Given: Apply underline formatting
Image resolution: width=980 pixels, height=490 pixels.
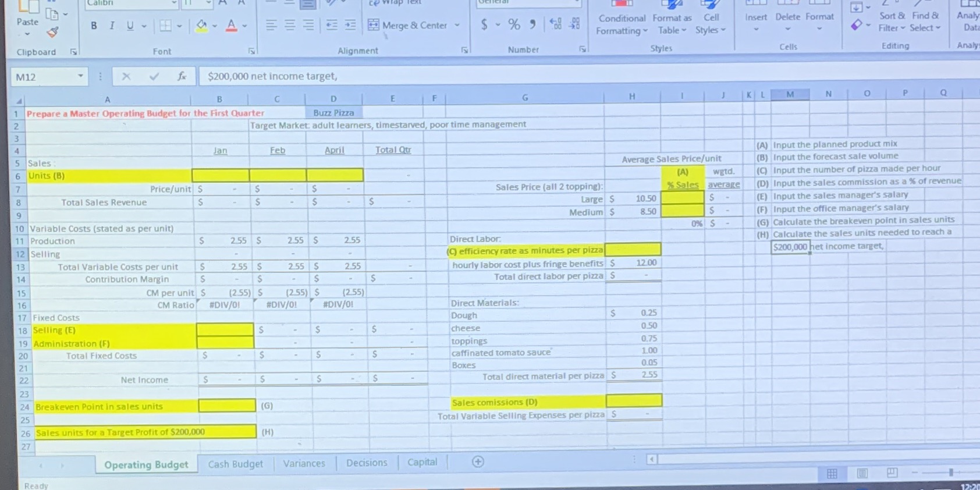Looking at the screenshot, I should (x=130, y=26).
